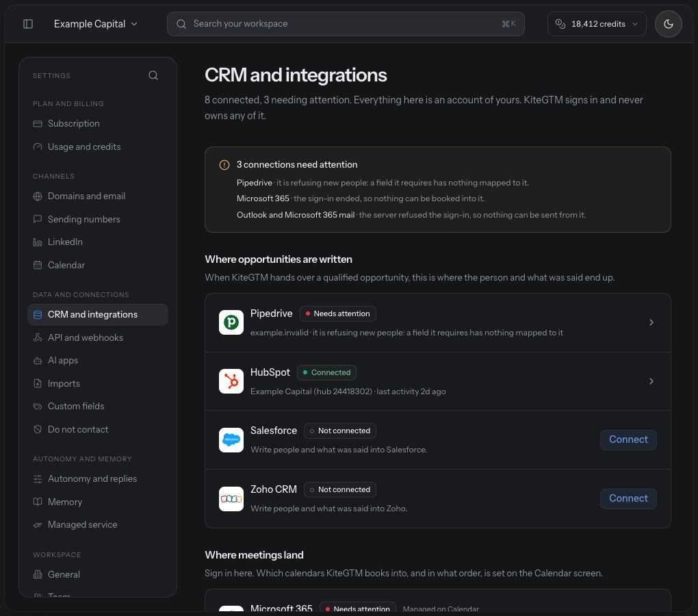Screen dimensions: 698x616
Task: Click the Microsoft 365 line in attention banner
Action: pyautogui.click(x=361, y=198)
